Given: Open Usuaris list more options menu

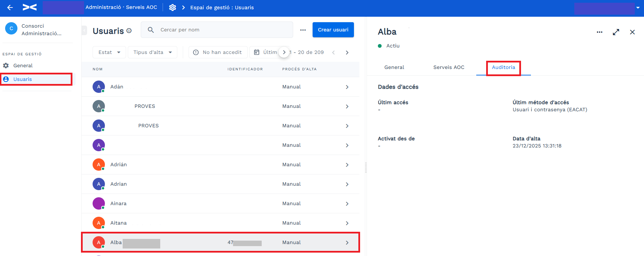Looking at the screenshot, I should click(x=303, y=30).
